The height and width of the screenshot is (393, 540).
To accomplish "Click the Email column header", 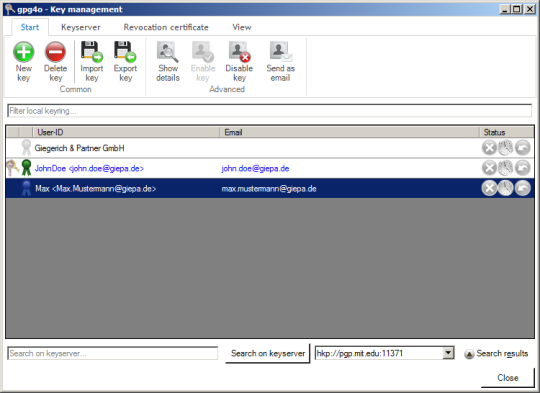I will [x=349, y=132].
